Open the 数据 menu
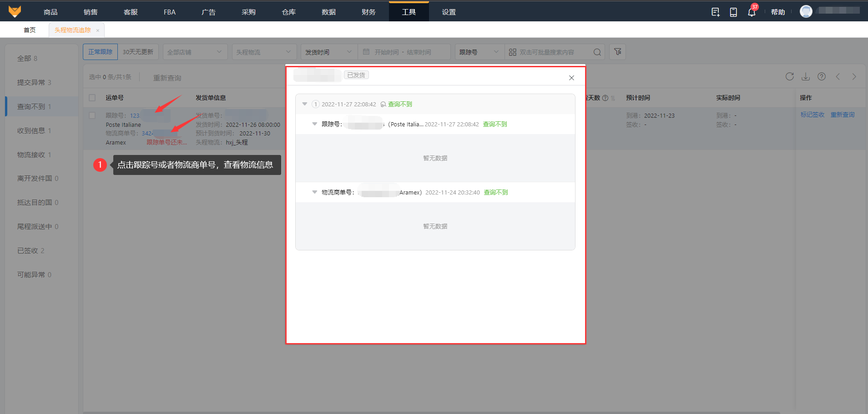868x414 pixels. (329, 12)
